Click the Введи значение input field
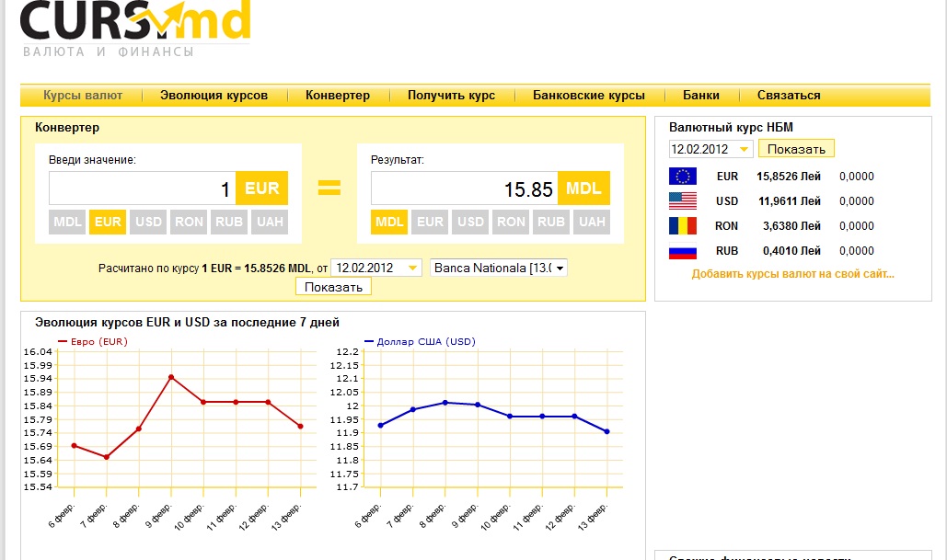The height and width of the screenshot is (560, 947). pos(143,189)
